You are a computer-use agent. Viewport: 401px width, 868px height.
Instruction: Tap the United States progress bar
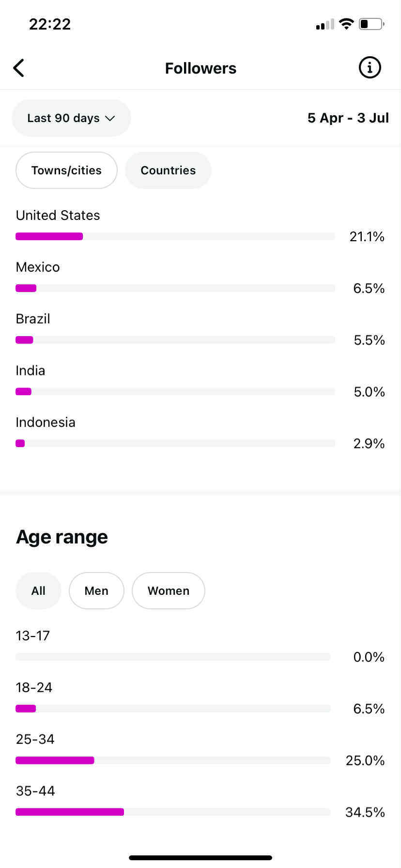point(175,236)
